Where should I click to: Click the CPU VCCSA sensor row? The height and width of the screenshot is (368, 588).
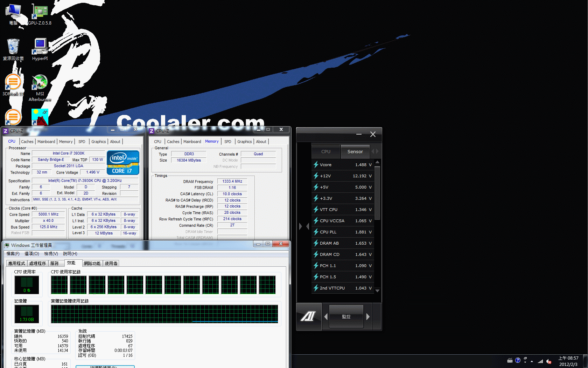[x=343, y=221]
